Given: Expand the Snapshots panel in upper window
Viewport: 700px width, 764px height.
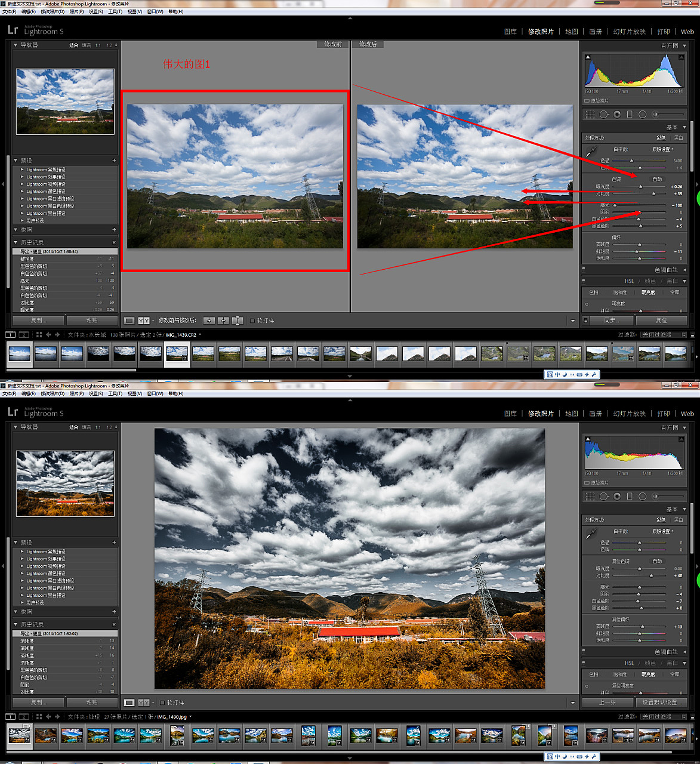Looking at the screenshot, I should pyautogui.click(x=16, y=230).
